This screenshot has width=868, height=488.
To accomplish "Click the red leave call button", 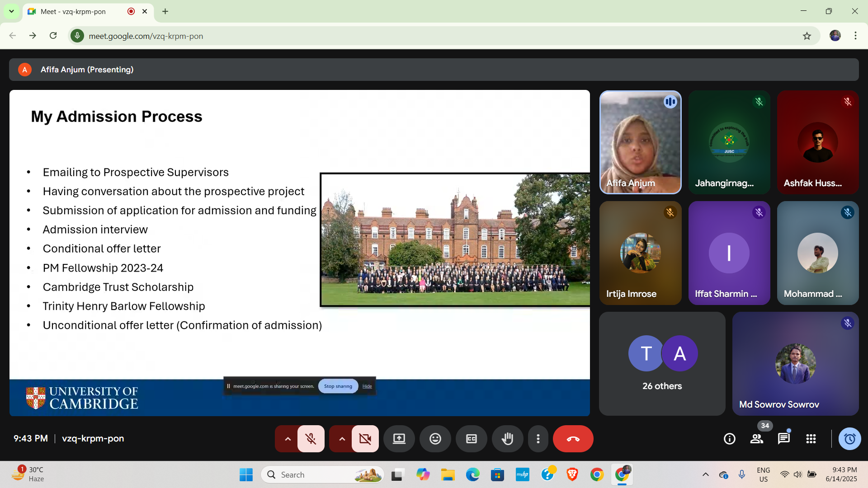I will [573, 439].
